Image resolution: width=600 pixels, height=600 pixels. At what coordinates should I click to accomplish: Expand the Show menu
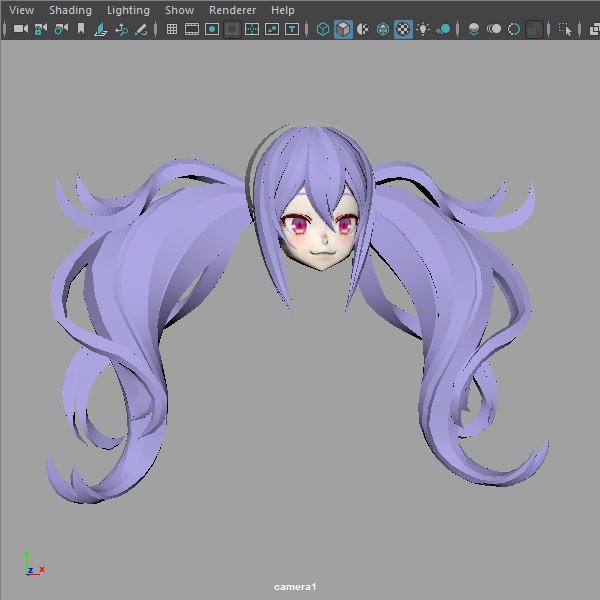pyautogui.click(x=179, y=10)
